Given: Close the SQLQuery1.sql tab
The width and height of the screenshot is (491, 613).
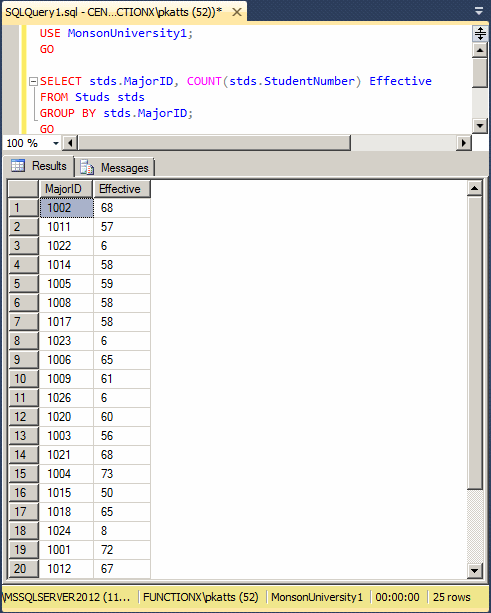Looking at the screenshot, I should pyautogui.click(x=237, y=12).
